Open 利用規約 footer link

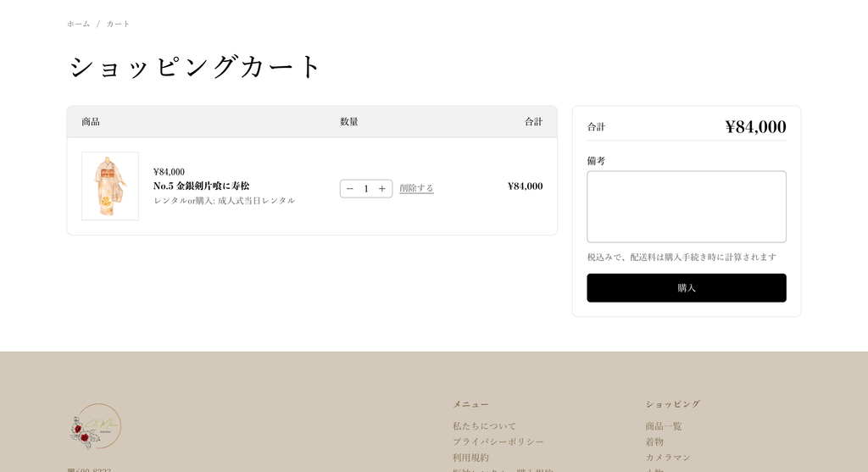click(470, 458)
